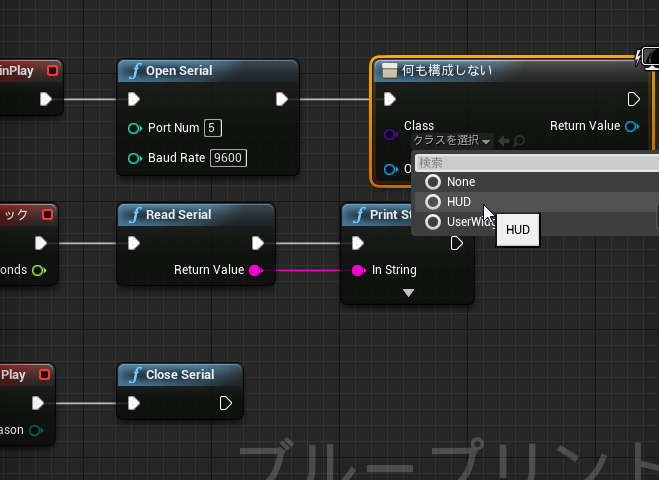This screenshot has width=659, height=480.
Task: Click the Class purple input pin
Action: (x=391, y=135)
